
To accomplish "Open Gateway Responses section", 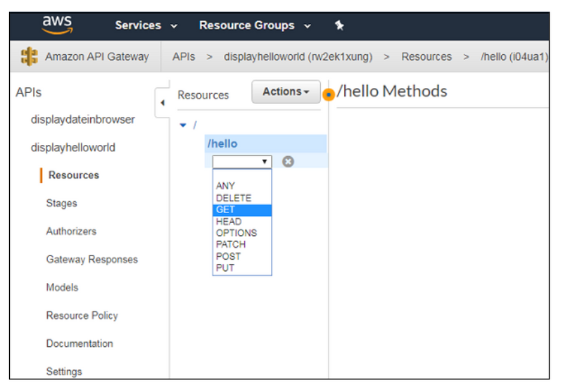I will coord(92,260).
